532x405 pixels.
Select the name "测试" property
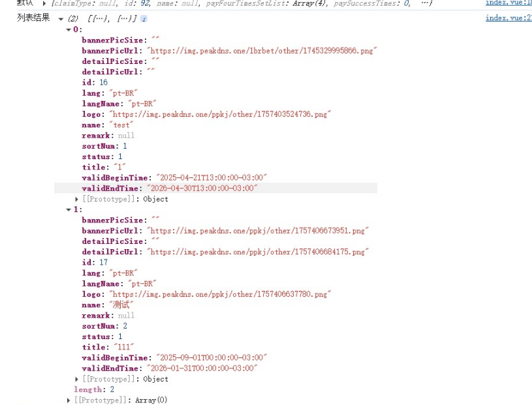108,305
